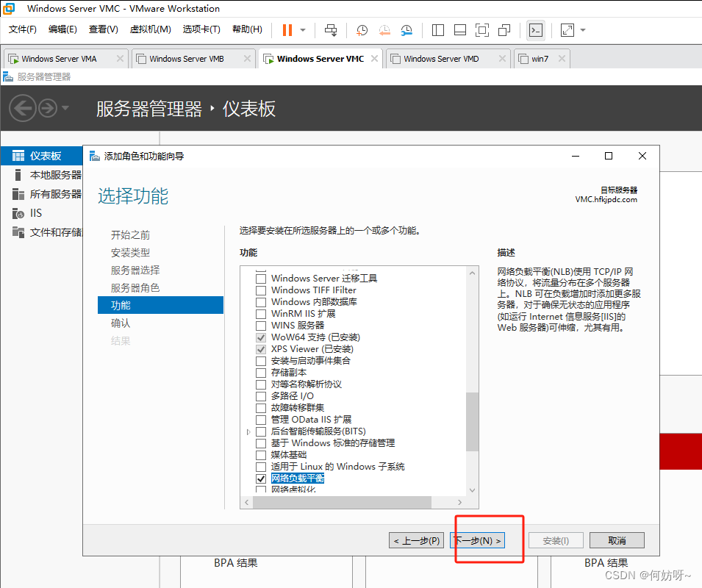Click send Ctrl+Alt+Del toolbar icon
This screenshot has width=702, height=588.
pyautogui.click(x=332, y=30)
